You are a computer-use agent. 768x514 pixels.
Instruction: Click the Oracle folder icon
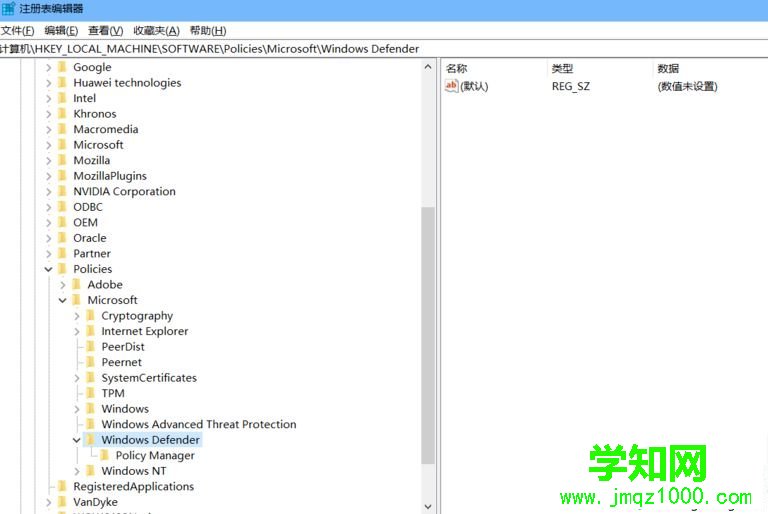(x=62, y=238)
